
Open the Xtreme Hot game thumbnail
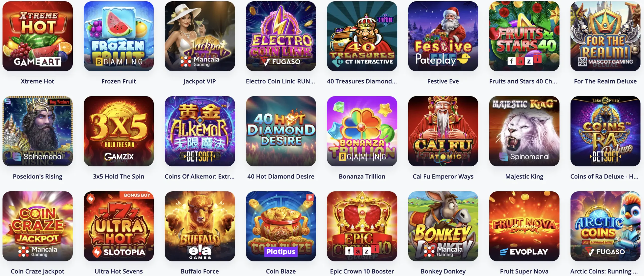point(37,36)
